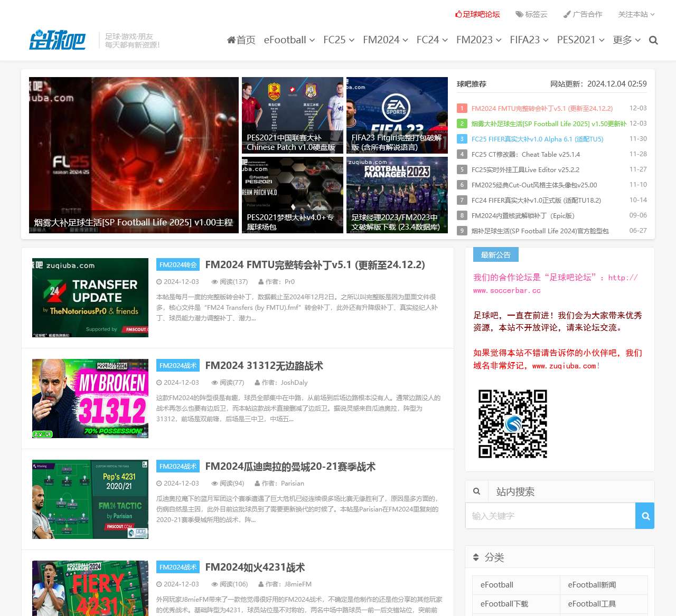Click the My Broken 31312 thumbnail
The height and width of the screenshot is (616, 676).
click(90, 399)
